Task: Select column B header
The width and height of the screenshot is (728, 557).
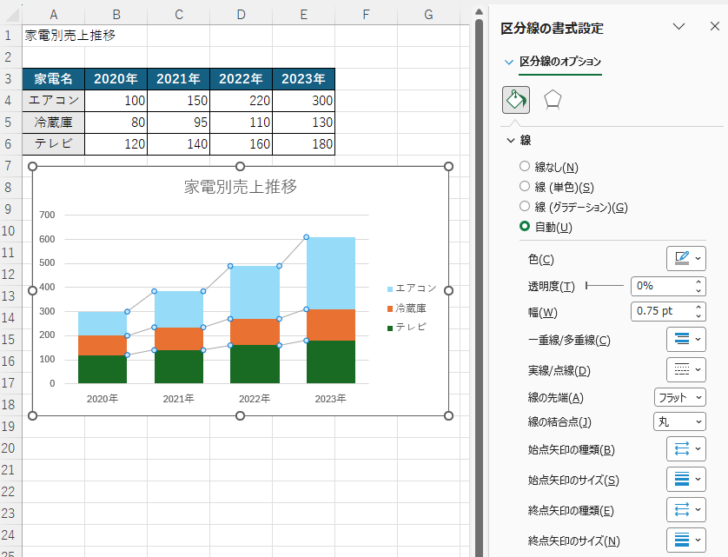Action: pyautogui.click(x=116, y=15)
